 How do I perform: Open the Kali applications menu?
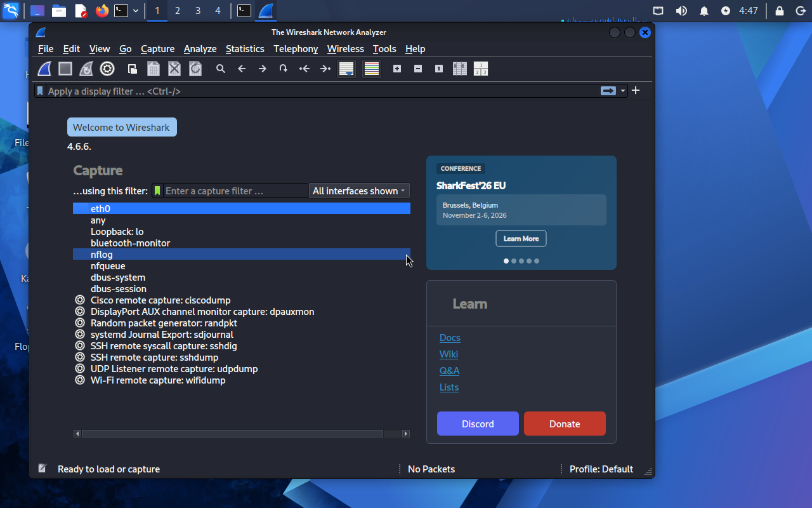click(x=11, y=11)
